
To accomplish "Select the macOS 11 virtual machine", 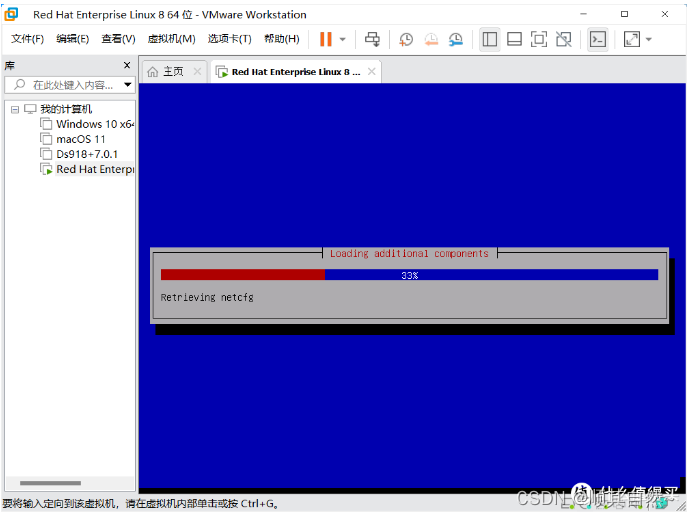I will (x=81, y=139).
